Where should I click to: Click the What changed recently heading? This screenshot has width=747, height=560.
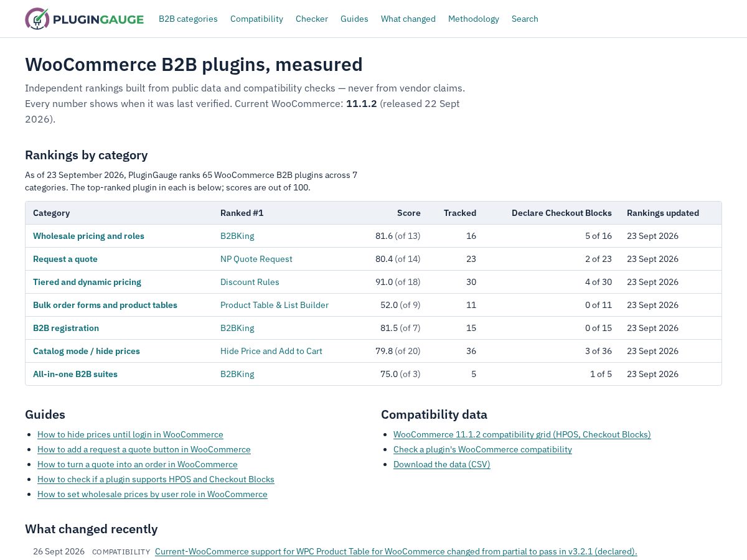click(x=92, y=529)
